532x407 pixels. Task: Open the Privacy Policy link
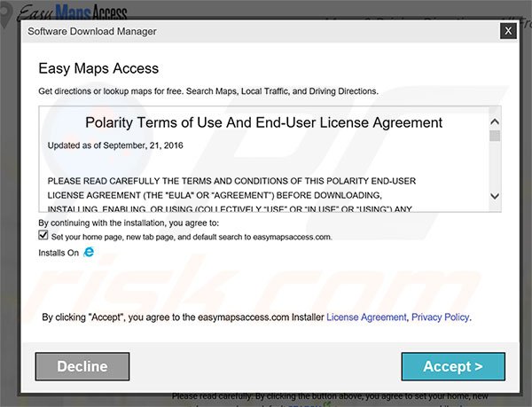tap(440, 317)
